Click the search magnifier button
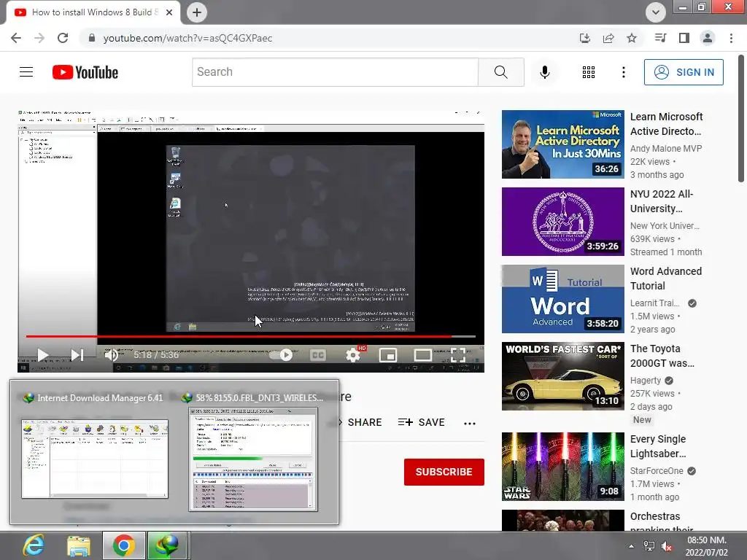The width and height of the screenshot is (747, 560). [x=500, y=72]
